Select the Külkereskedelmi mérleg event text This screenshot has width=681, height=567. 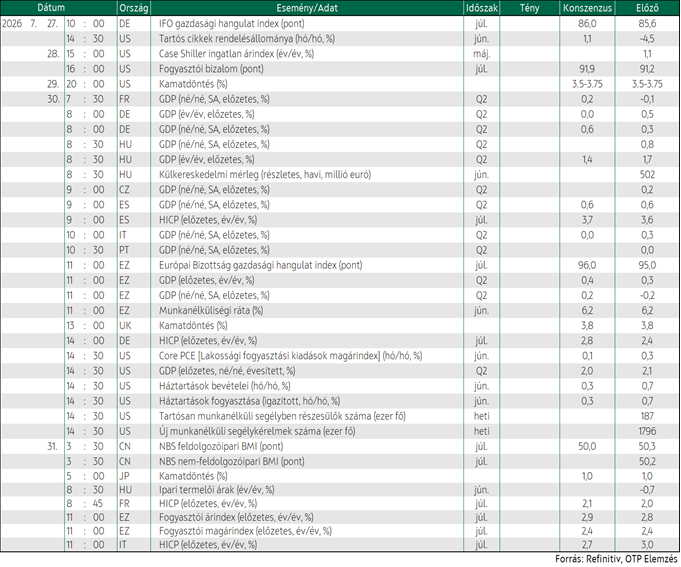[x=265, y=175]
